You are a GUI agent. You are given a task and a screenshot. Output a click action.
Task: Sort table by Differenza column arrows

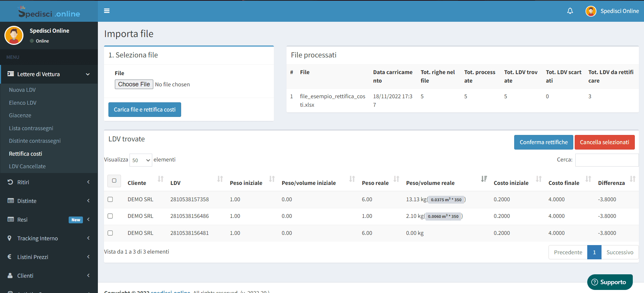tap(632, 179)
